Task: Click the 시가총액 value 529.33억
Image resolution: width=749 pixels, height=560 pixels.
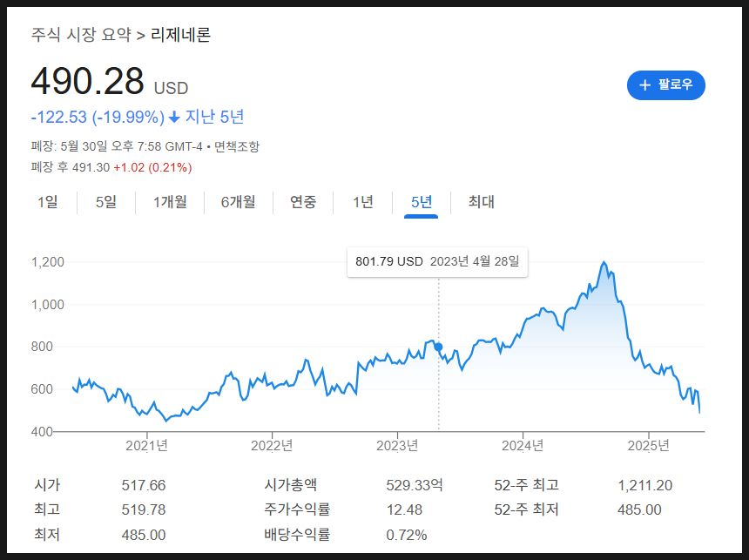Action: pyautogui.click(x=415, y=485)
